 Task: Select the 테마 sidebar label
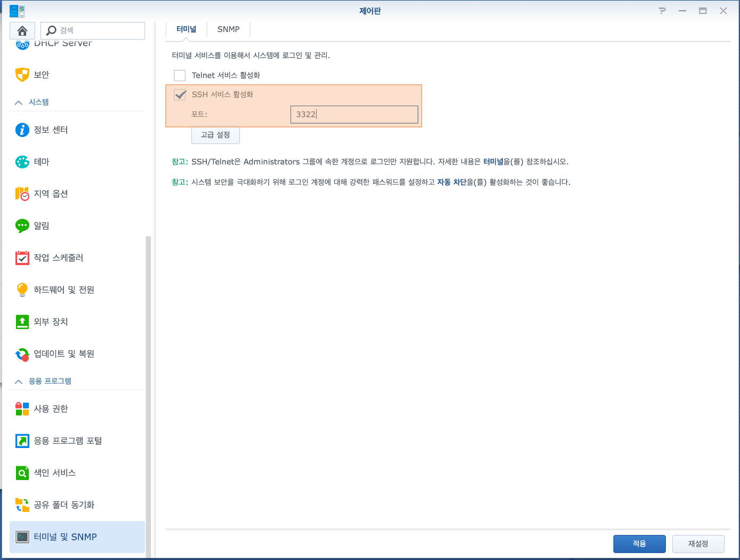pyautogui.click(x=42, y=162)
